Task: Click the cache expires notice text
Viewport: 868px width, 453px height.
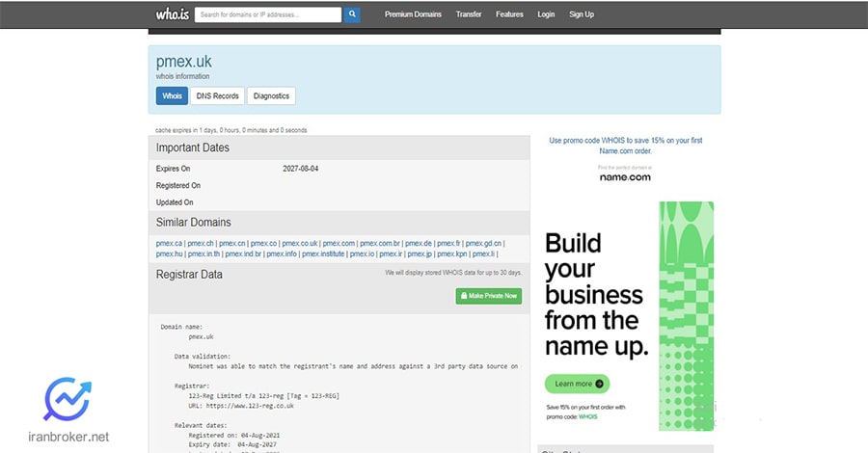Action: coord(231,130)
